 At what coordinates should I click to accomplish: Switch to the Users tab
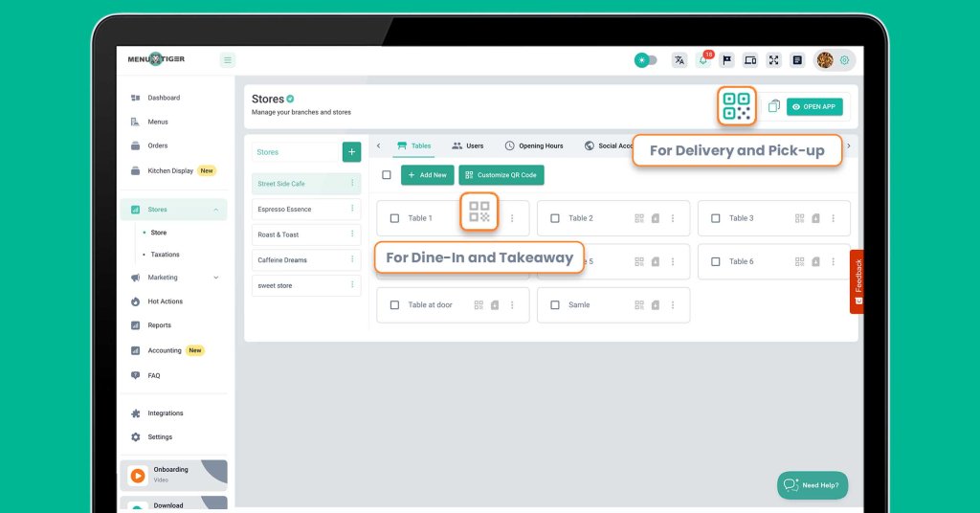pos(468,145)
